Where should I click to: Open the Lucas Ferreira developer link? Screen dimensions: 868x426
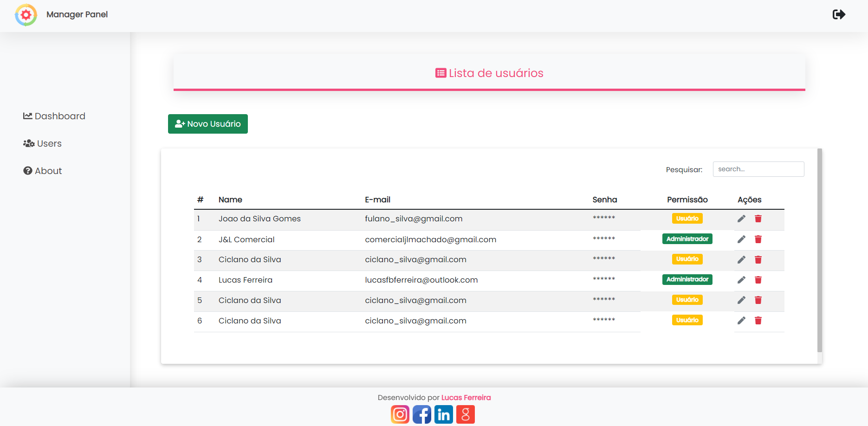[466, 398]
